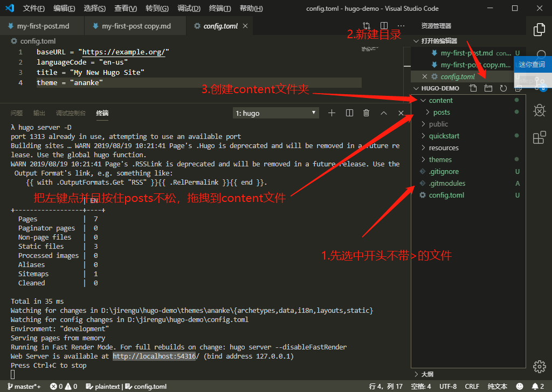The height and width of the screenshot is (392, 552).
Task: Open the .gitmodules file in the explorer
Action: tap(468, 183)
